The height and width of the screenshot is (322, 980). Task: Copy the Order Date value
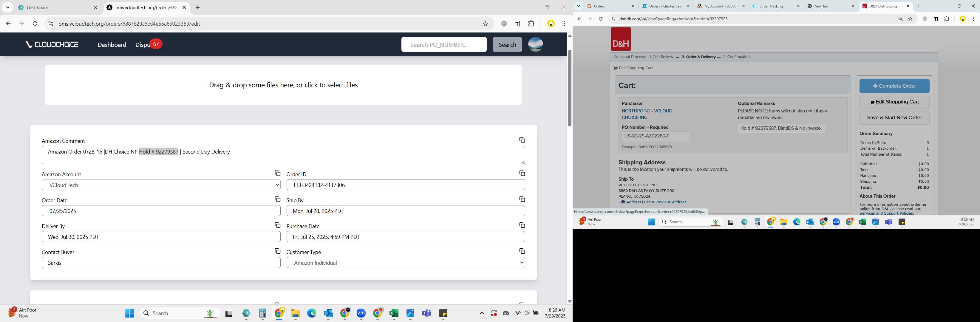pyautogui.click(x=277, y=199)
